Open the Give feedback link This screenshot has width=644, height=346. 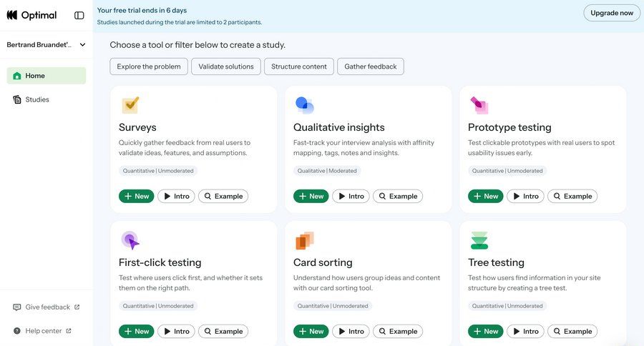[47, 307]
